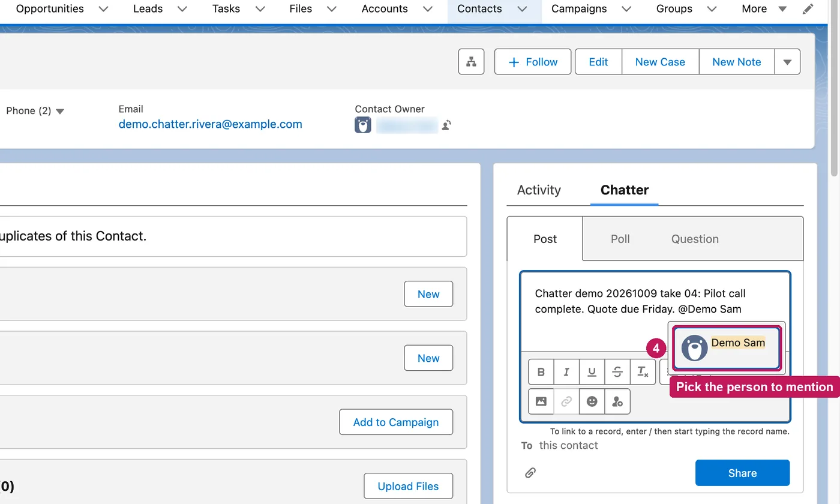The width and height of the screenshot is (840, 504).
Task: Insert an image into the post
Action: pos(541,401)
